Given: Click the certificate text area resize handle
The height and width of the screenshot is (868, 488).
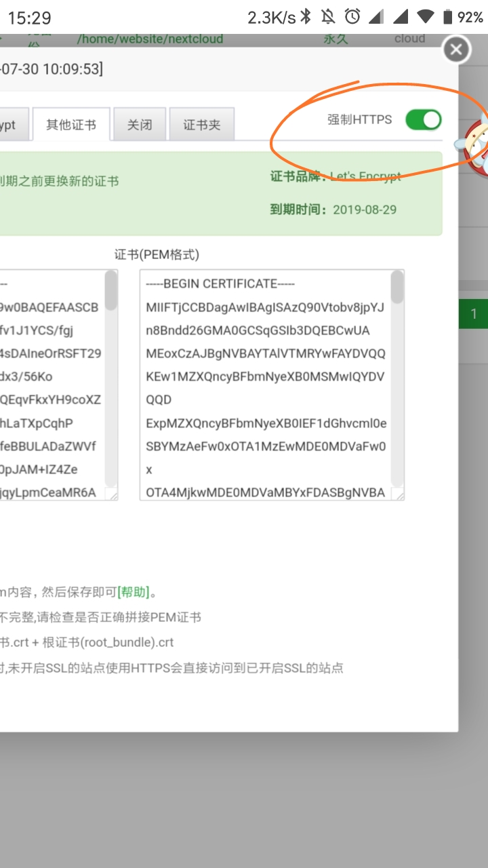Looking at the screenshot, I should 398,494.
